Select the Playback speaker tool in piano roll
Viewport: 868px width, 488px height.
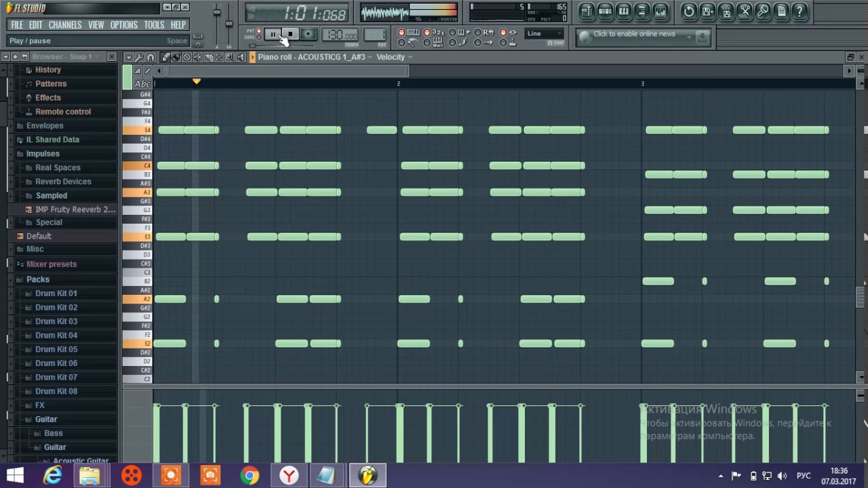point(241,57)
